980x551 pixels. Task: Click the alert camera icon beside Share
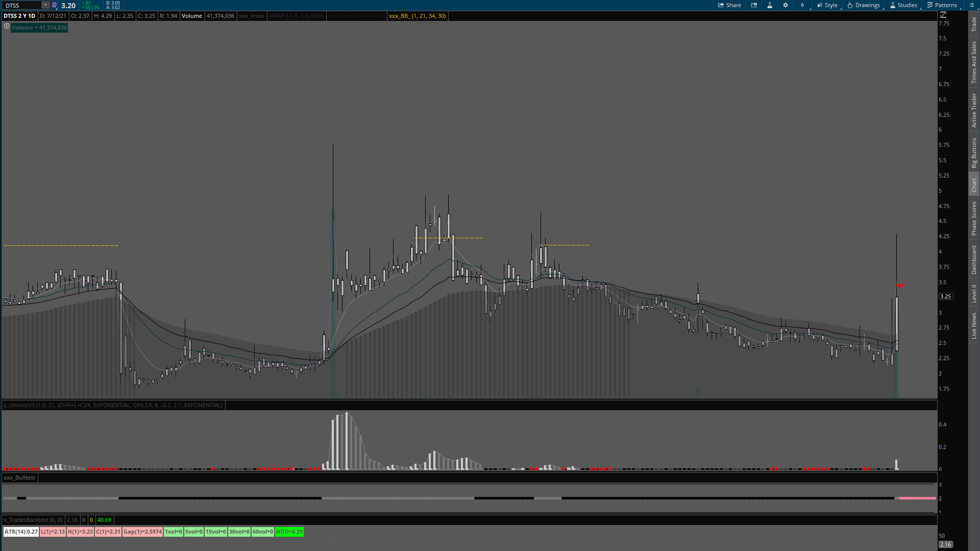pos(754,5)
